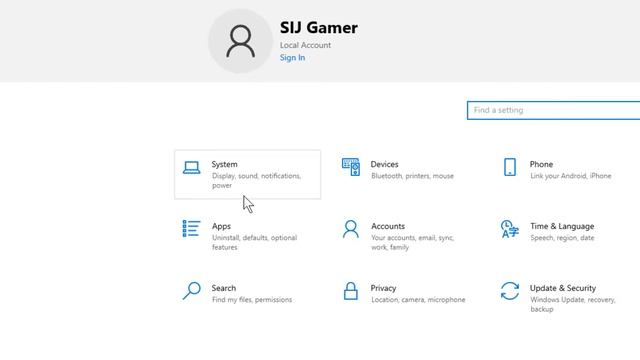
Task: Click the Sign In link
Action: coord(292,58)
